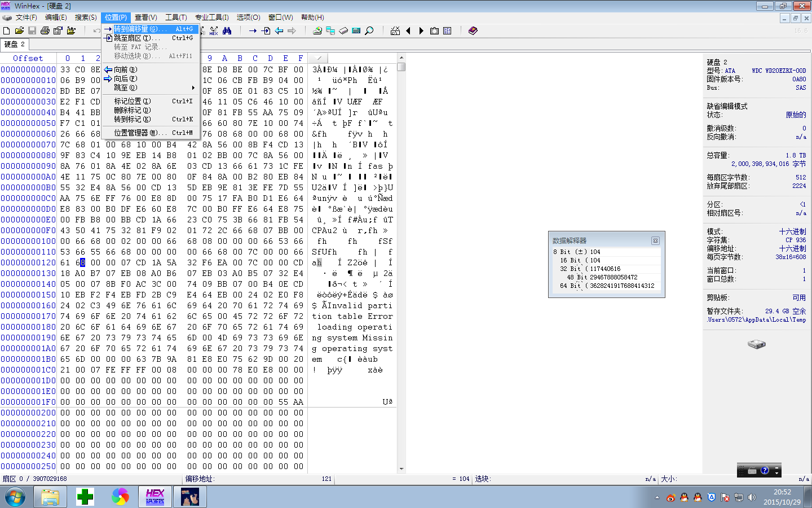Click the binoculars Find icon
Screen dimensions: 812x508
[227, 30]
